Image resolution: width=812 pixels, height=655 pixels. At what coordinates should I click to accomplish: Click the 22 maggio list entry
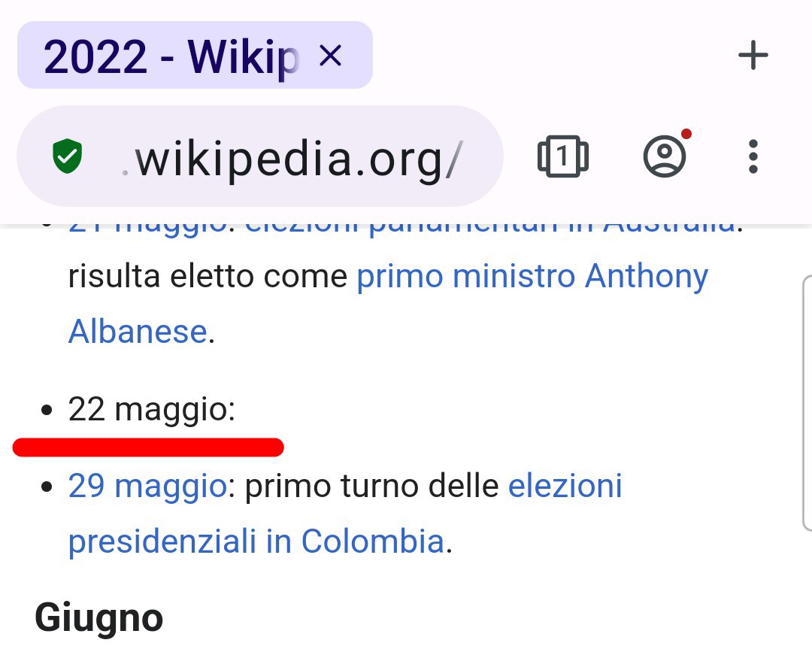pyautogui.click(x=151, y=410)
